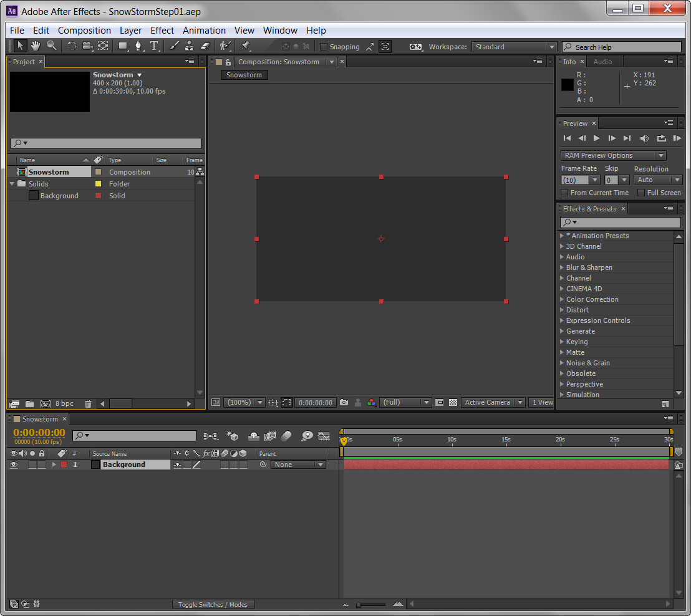Image resolution: width=691 pixels, height=616 pixels.
Task: Open the Layer menu
Action: click(130, 31)
